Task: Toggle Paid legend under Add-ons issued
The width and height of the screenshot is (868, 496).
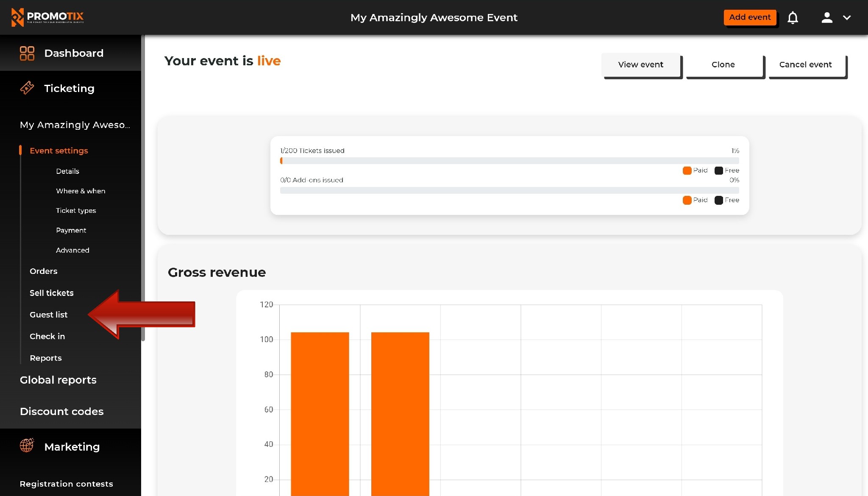Action: pos(695,200)
